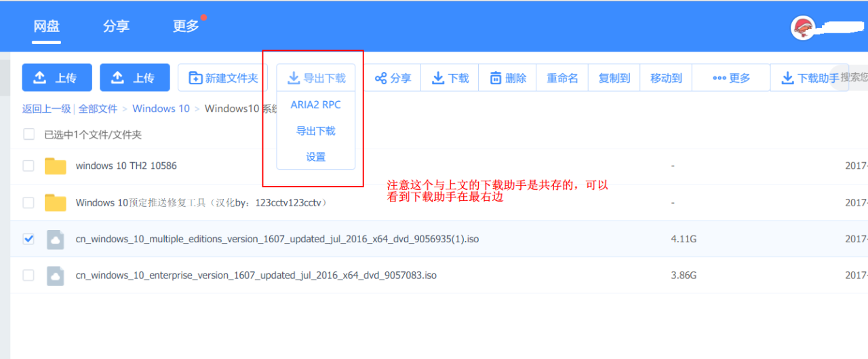Click the enterprise version iso file icon

(x=55, y=276)
